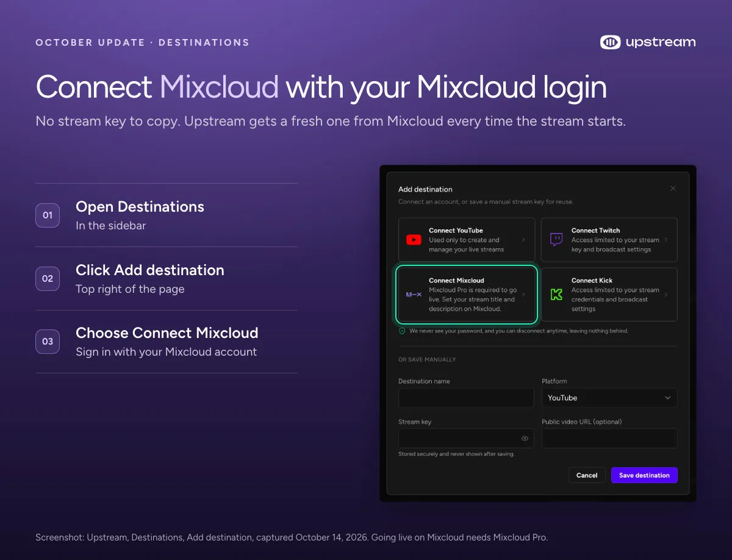732x560 pixels.
Task: Click chevron on Connect YouTube card
Action: coord(523,240)
